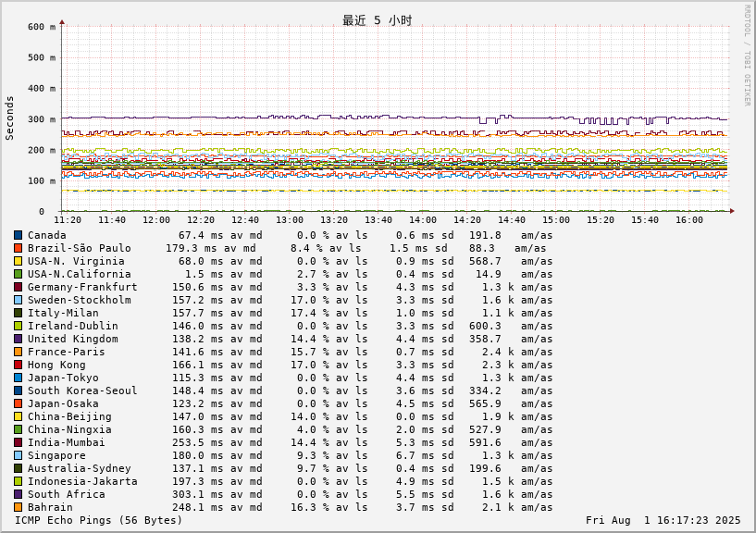756x533 pixels.
Task: Click the 15:00 time axis label
Action: (556, 220)
